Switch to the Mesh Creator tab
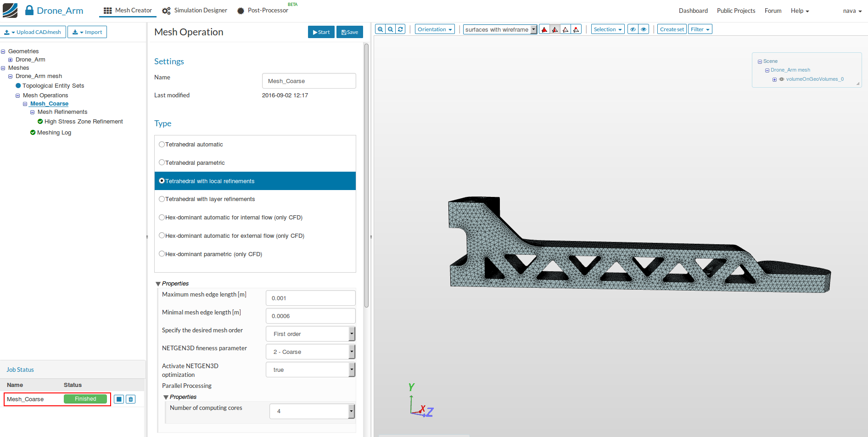This screenshot has width=868, height=437. (128, 10)
